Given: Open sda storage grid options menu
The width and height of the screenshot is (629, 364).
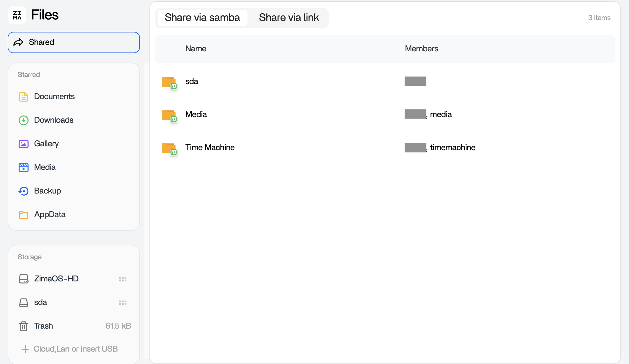Looking at the screenshot, I should tap(123, 302).
